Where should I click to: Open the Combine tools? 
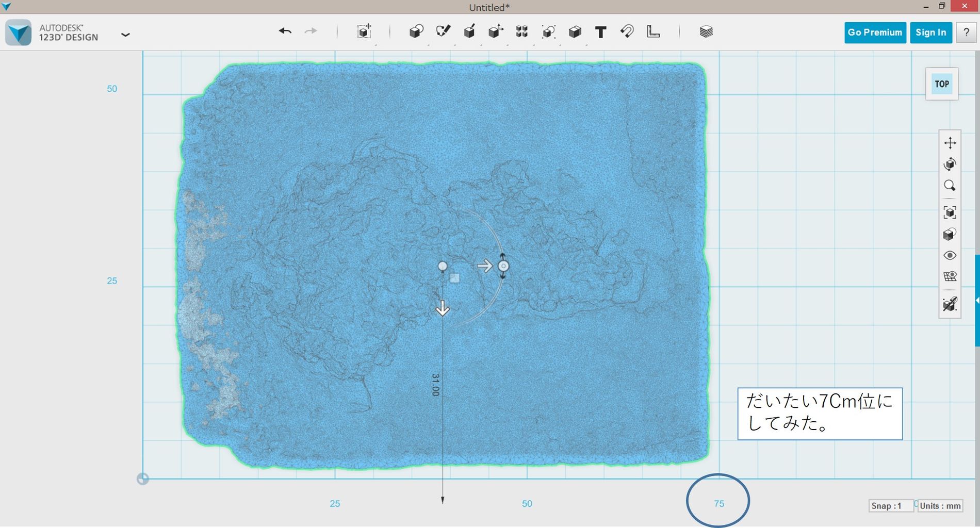pyautogui.click(x=575, y=32)
